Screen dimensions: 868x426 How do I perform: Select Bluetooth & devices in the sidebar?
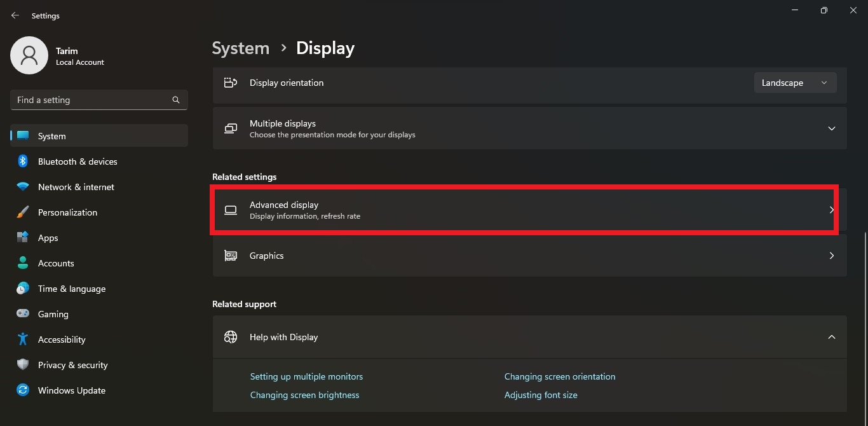[x=77, y=161]
